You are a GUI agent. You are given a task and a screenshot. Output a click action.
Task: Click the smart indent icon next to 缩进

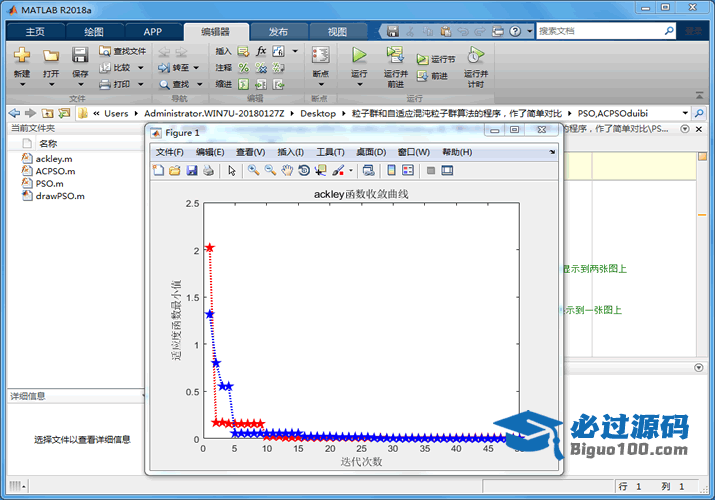click(x=244, y=84)
